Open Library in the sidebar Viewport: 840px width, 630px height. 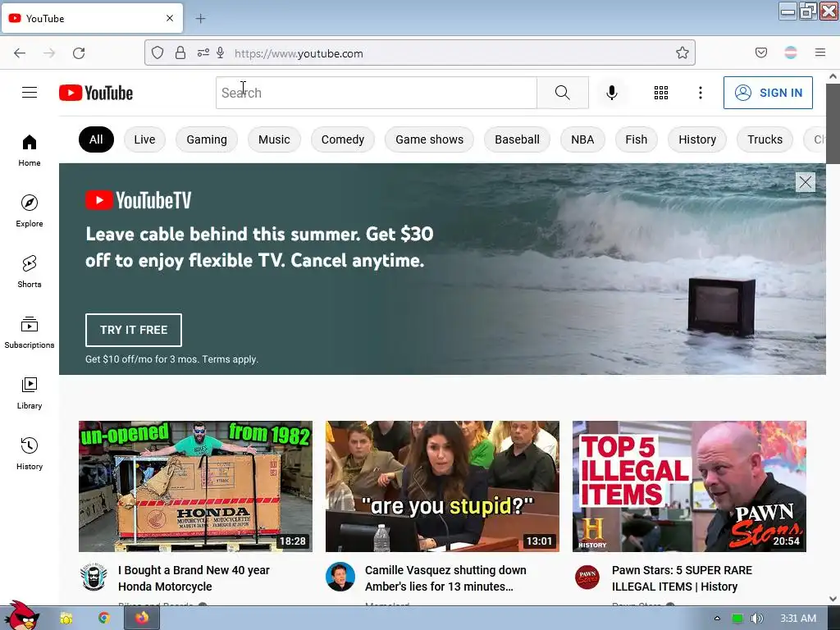point(30,393)
